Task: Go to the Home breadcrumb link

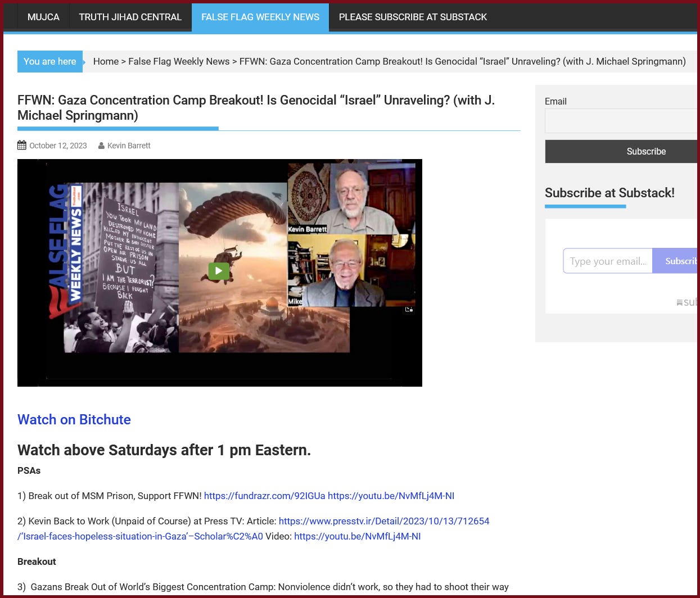Action: coord(106,61)
